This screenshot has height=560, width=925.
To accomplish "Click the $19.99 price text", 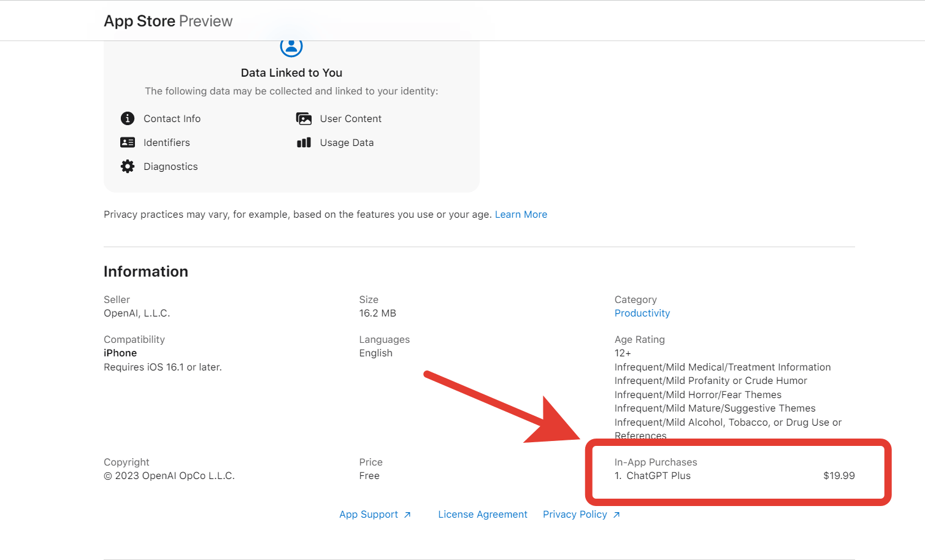I will pos(839,475).
